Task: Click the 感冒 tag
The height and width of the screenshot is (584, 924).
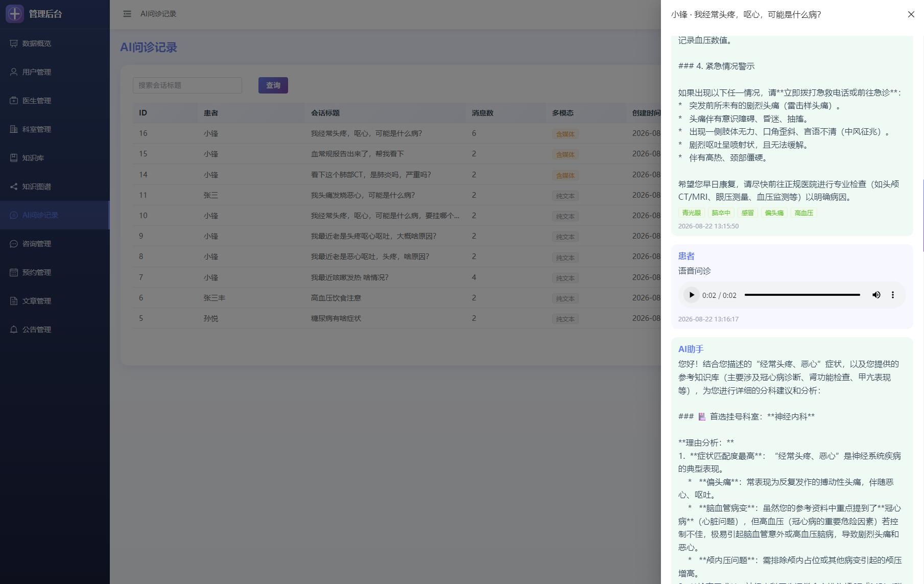Action: pos(747,213)
